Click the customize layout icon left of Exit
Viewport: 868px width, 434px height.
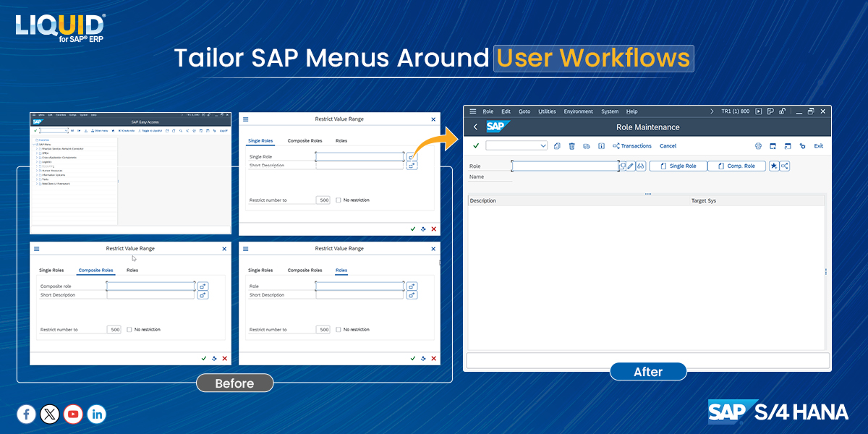pyautogui.click(x=802, y=146)
